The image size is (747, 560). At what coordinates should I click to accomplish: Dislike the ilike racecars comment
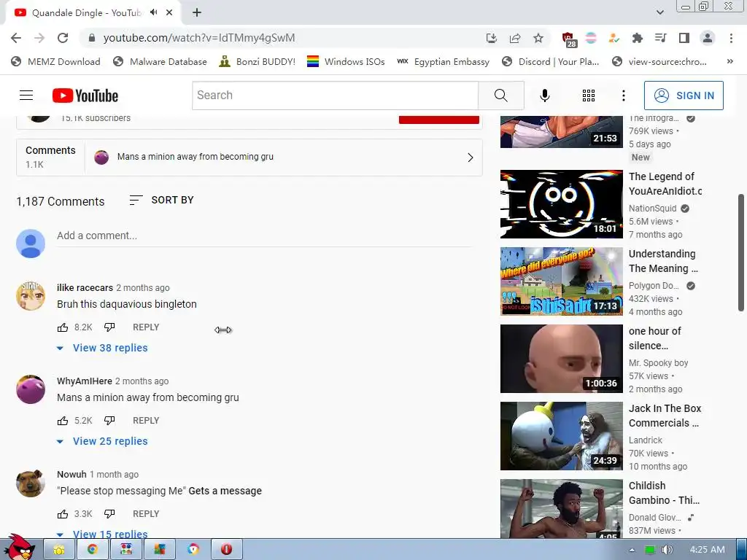tap(109, 327)
